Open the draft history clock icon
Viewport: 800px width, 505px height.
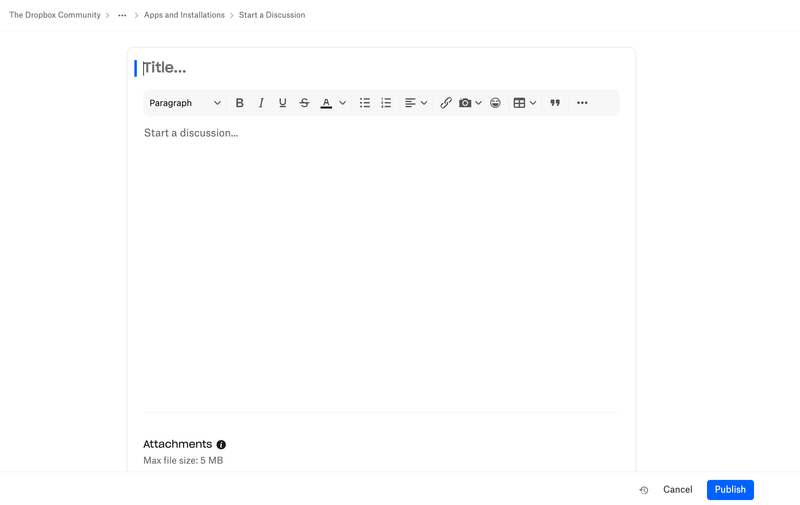coord(644,490)
